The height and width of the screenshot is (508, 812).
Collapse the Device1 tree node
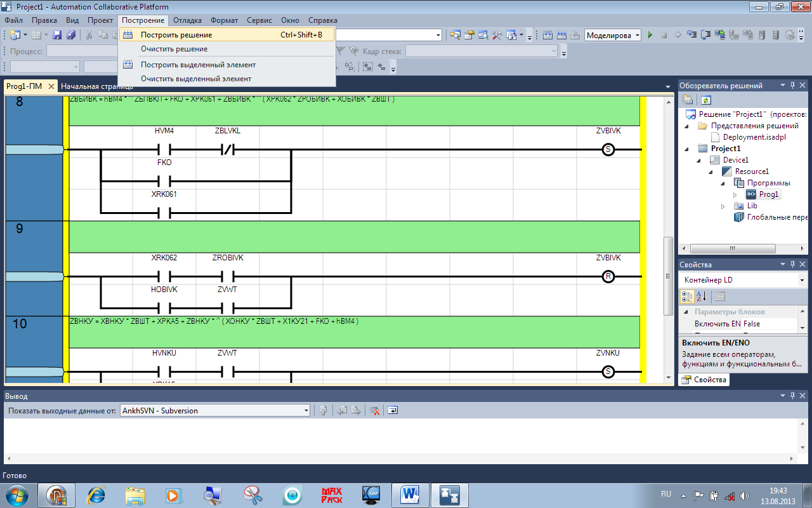(700, 161)
